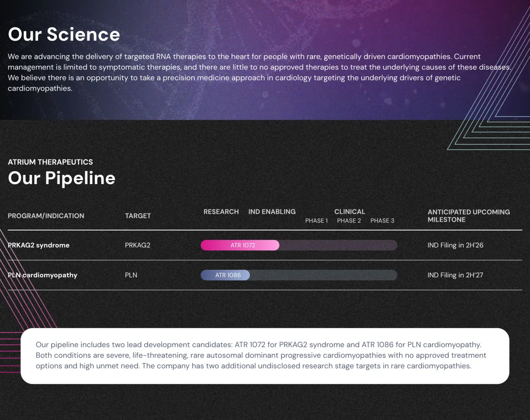Click the PHASE 3 label
This screenshot has height=420, width=530.
(x=382, y=221)
